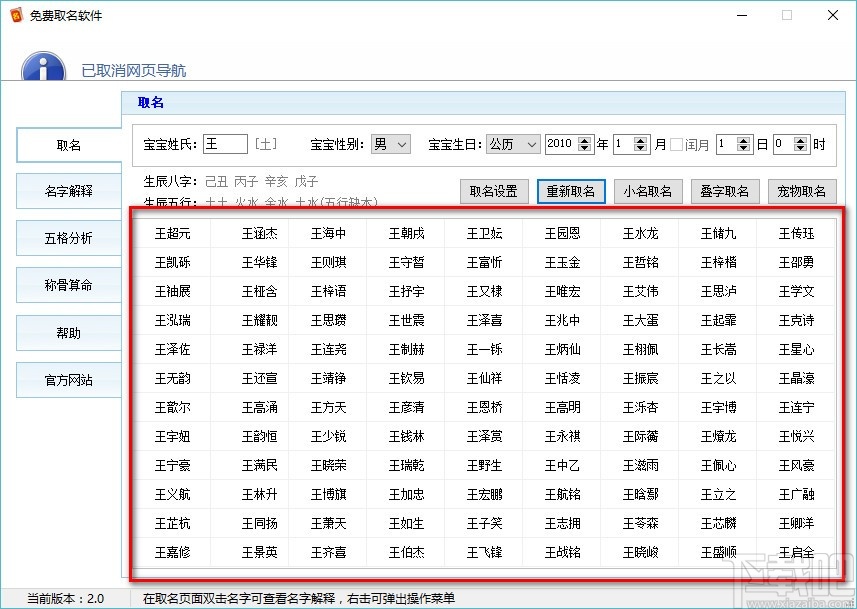Switch to the 名字解释 panel
The width and height of the screenshot is (857, 609).
point(68,191)
